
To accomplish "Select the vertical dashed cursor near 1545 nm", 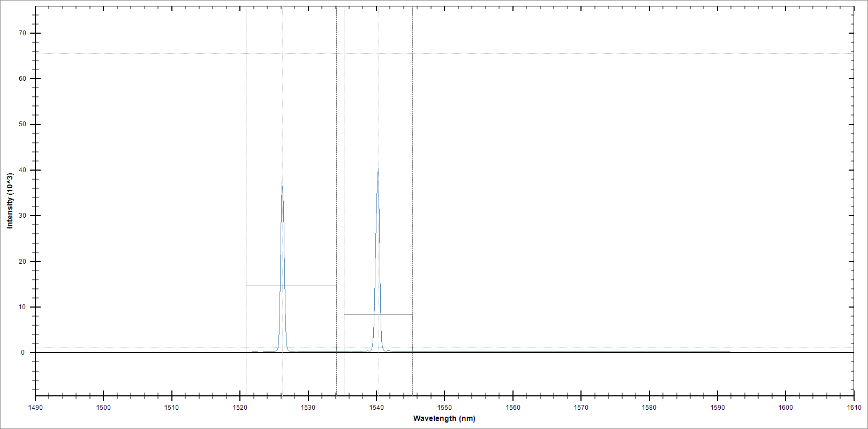I will 412,160.
